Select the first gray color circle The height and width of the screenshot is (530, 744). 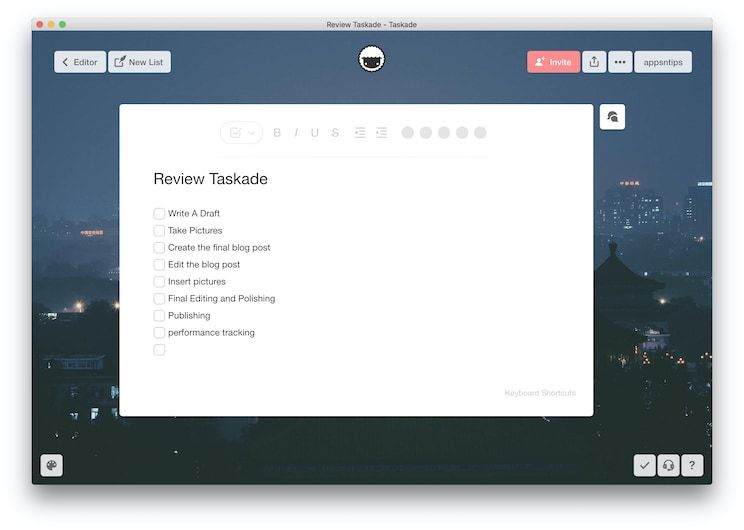tap(407, 133)
